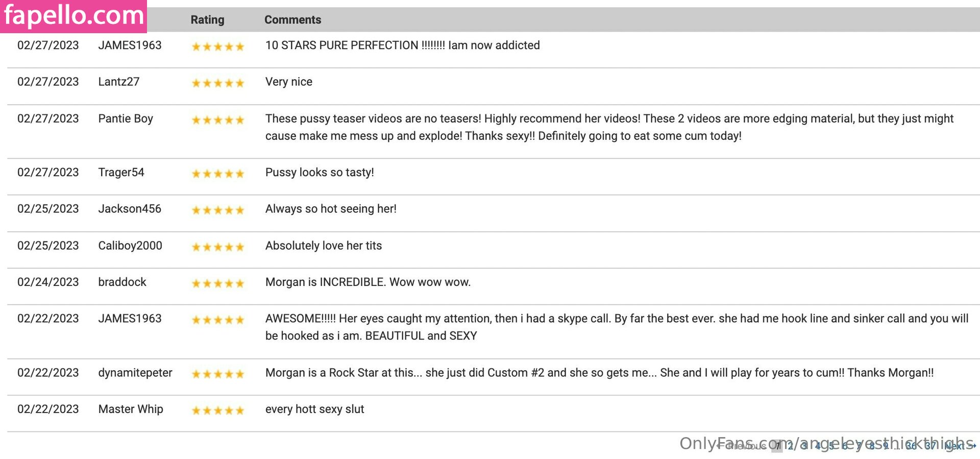The image size is (980, 459).
Task: Click the five-star rating in Lantz27's review
Action: (218, 83)
